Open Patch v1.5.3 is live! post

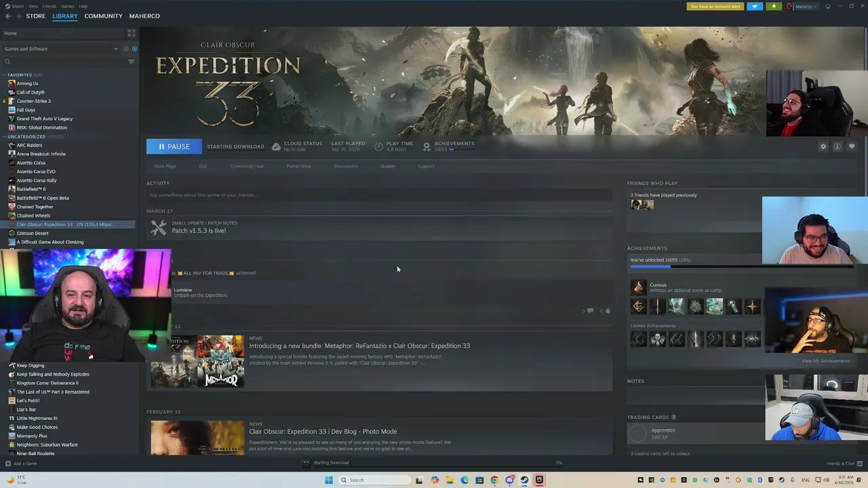click(x=199, y=230)
